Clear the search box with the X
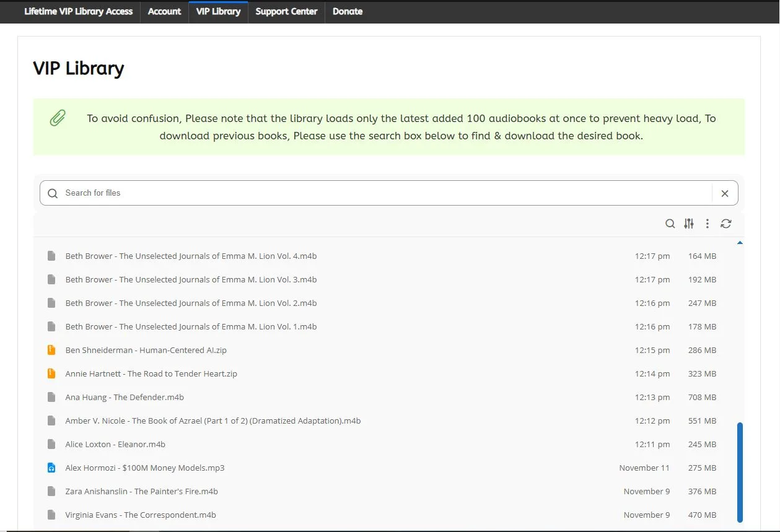Screen dimensions: 780x532 tap(725, 193)
